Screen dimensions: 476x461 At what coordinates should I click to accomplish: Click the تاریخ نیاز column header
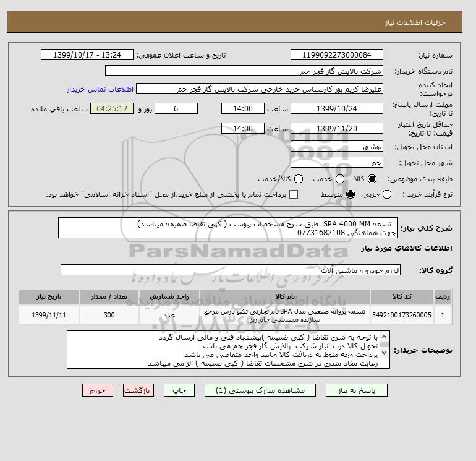[x=49, y=297]
